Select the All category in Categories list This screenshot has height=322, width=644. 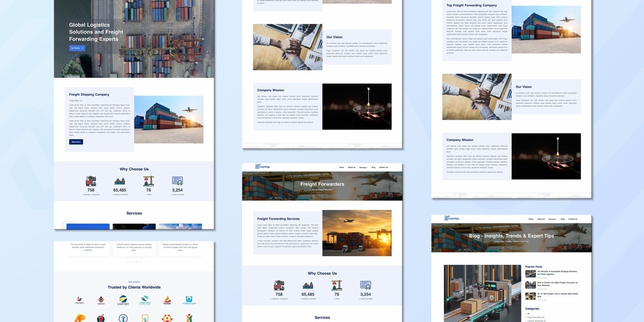(x=528, y=313)
